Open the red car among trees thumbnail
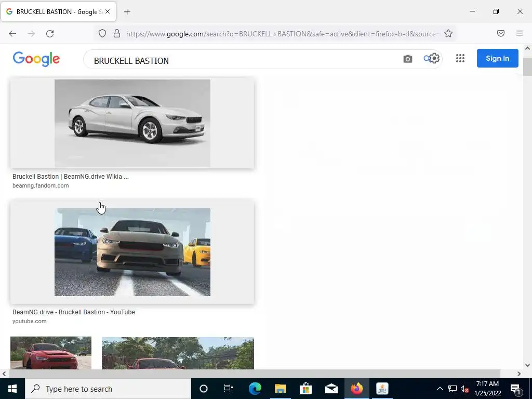 178,353
